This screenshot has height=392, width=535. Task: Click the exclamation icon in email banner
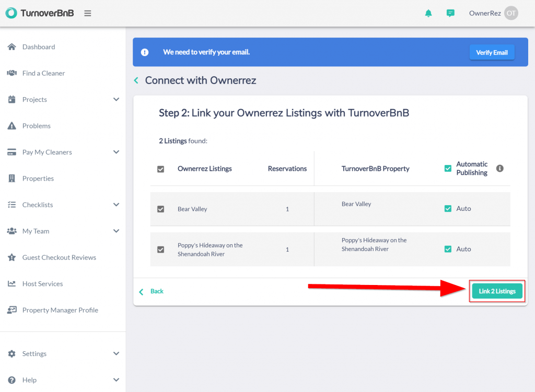(x=145, y=52)
